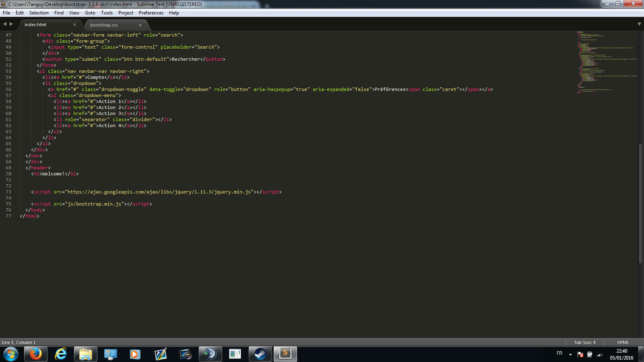This screenshot has width=644, height=362.
Task: Click the text Action 1 in code
Action: 110,101
